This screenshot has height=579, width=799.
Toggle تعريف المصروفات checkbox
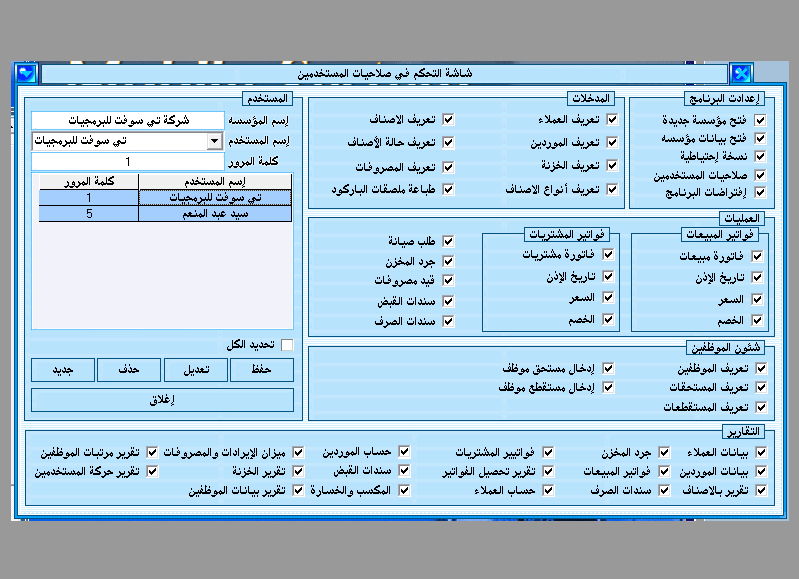point(448,167)
